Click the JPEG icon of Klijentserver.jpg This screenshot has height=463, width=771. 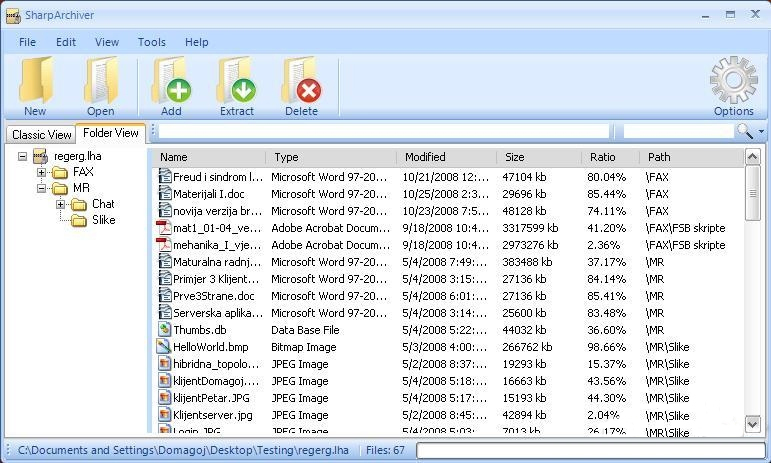[165, 415]
